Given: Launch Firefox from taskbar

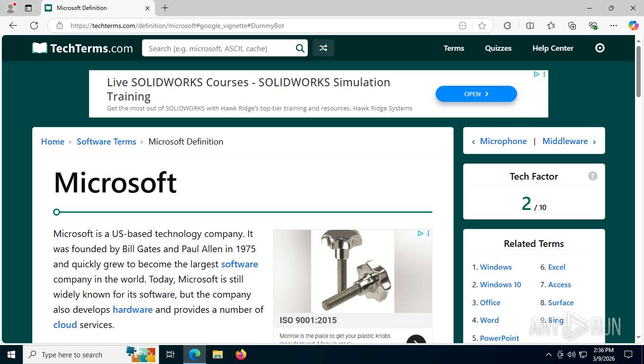Looking at the screenshot, I should pos(241,355).
